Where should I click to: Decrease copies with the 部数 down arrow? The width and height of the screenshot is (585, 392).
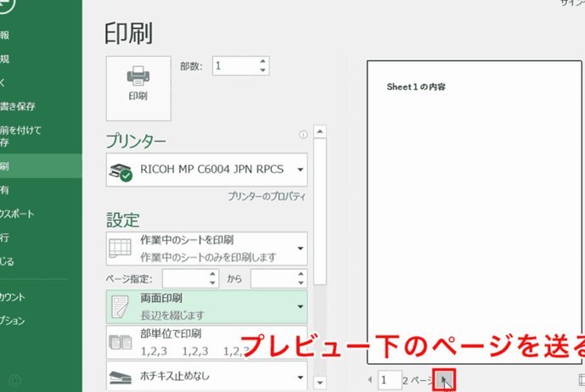(262, 70)
